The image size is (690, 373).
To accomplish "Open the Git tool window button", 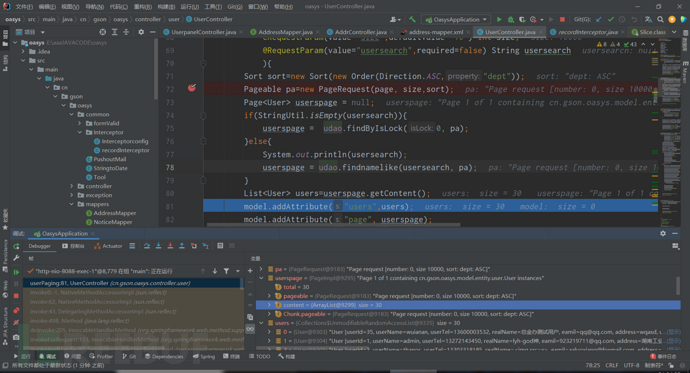I will (129, 356).
